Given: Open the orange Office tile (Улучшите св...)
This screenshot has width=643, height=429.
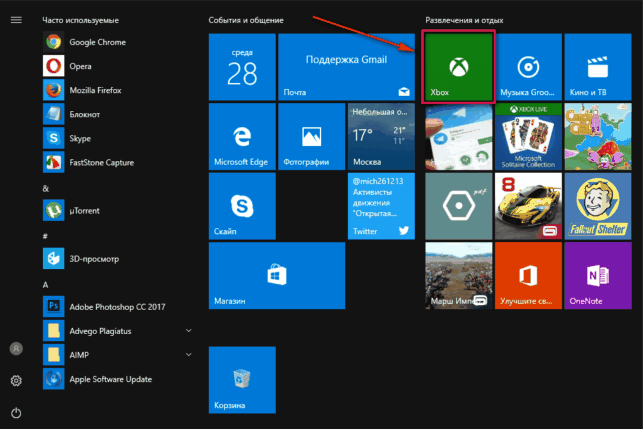Looking at the screenshot, I should click(528, 276).
